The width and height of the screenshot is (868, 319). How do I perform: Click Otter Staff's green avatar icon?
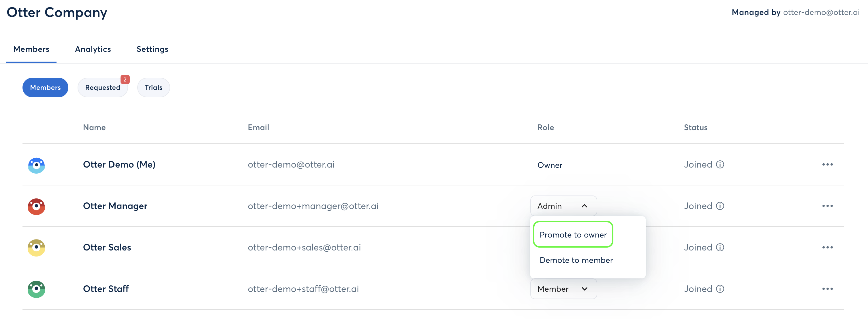click(36, 289)
